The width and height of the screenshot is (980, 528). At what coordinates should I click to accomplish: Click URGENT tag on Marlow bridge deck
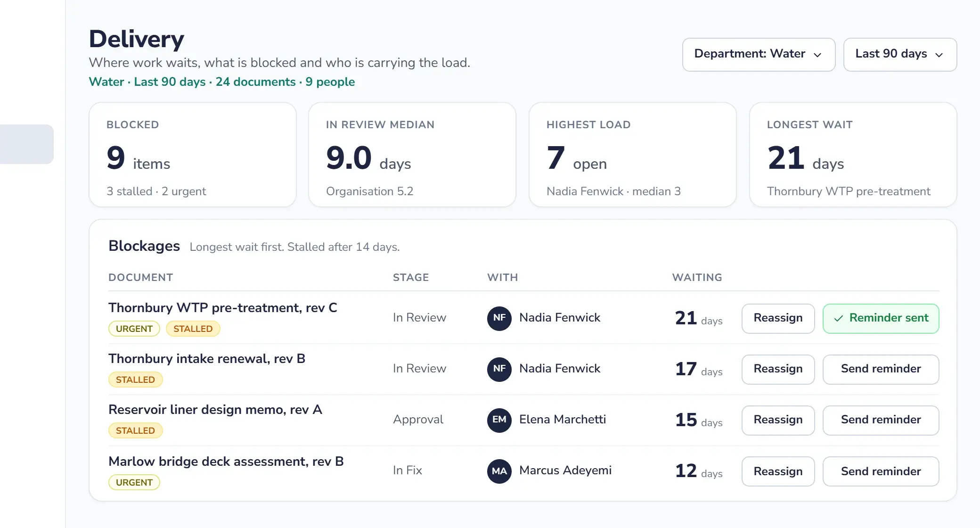tap(134, 482)
